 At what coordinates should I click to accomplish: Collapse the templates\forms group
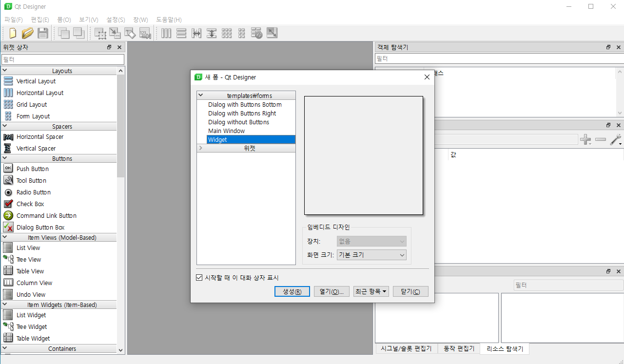201,96
